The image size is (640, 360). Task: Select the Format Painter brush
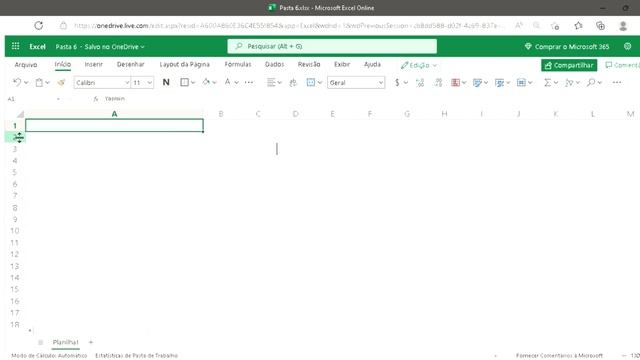(61, 82)
